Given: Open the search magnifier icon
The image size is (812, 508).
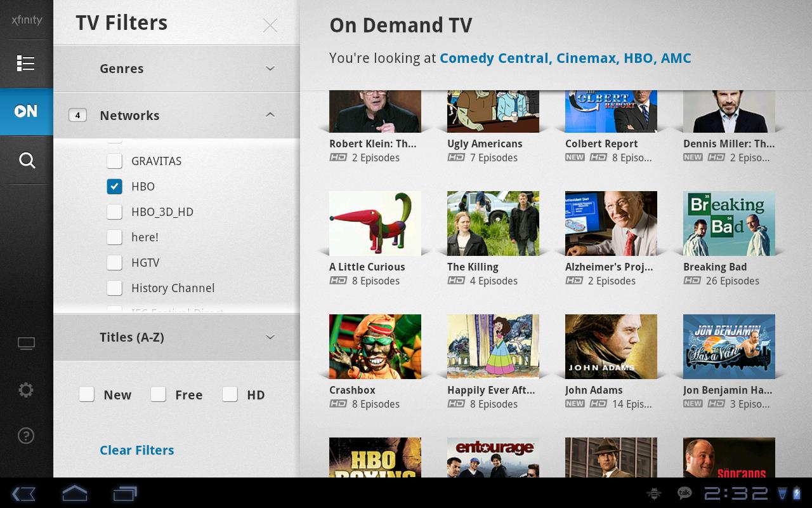Looking at the screenshot, I should [27, 160].
